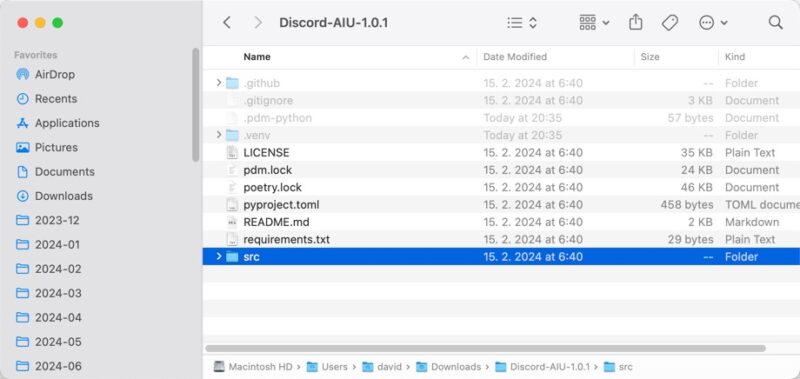Click the TOML document kind cell
This screenshot has width=800, height=379.
[x=762, y=205]
